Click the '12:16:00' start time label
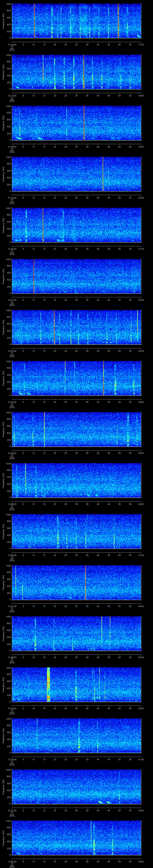This screenshot has height=868, width=153. pos(12,44)
